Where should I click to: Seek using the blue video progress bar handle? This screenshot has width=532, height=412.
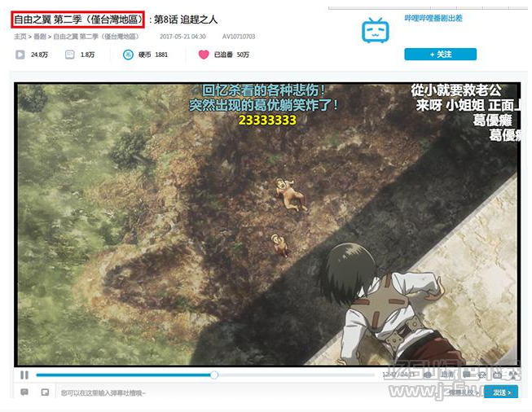pyautogui.click(x=214, y=375)
